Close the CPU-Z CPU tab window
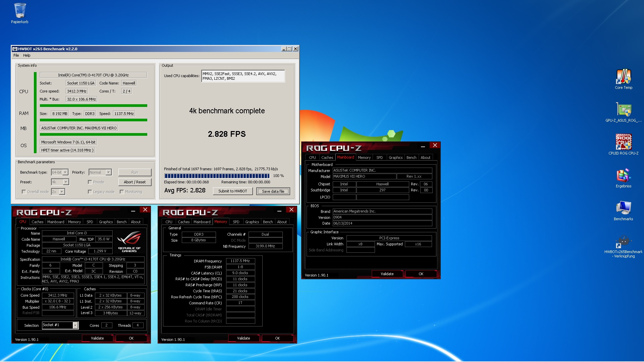 [x=145, y=209]
